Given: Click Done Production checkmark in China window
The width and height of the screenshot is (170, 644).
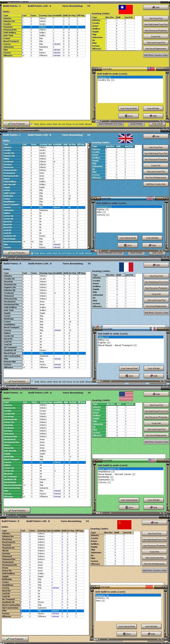Looking at the screenshot, I should click(16, 124).
